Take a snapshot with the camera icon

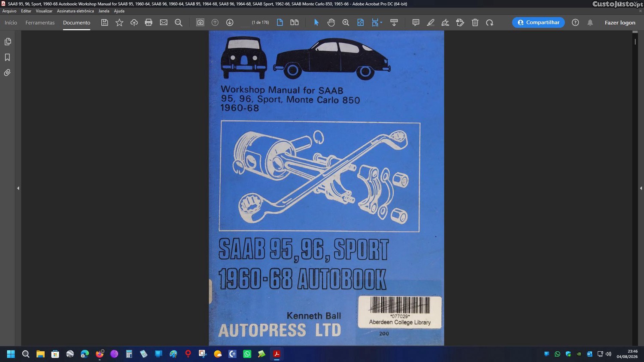click(200, 22)
